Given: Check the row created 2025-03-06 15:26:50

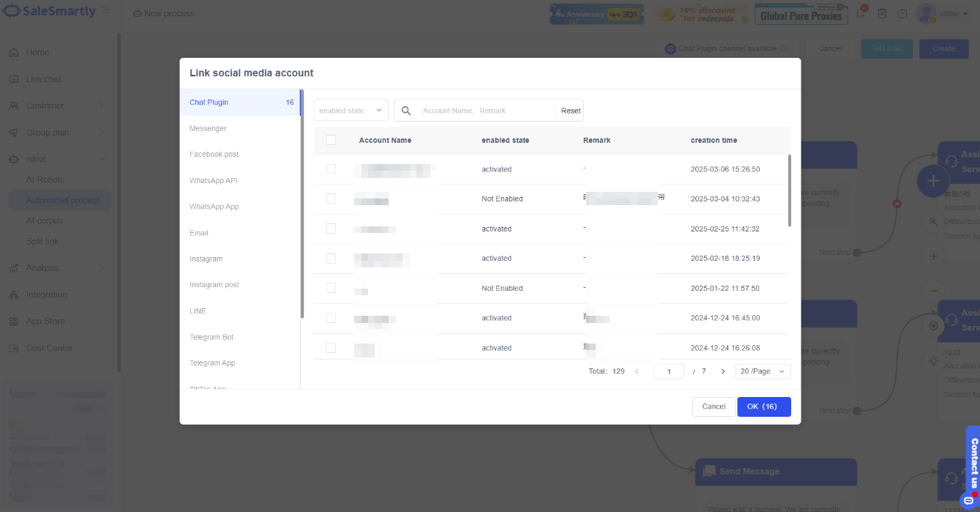Looking at the screenshot, I should click(x=331, y=169).
